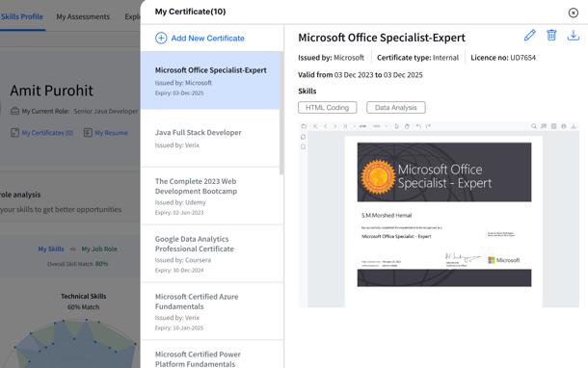
Task: Redo in viewer toolbar
Action: [428, 126]
